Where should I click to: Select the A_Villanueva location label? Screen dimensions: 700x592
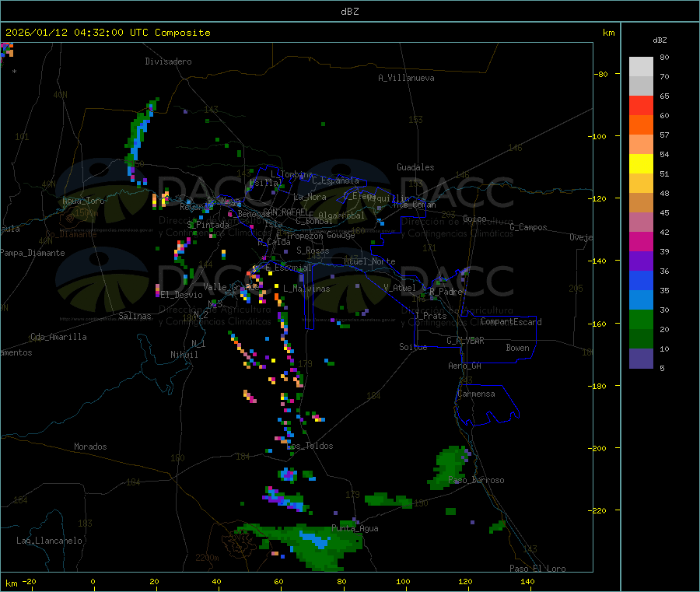[406, 78]
